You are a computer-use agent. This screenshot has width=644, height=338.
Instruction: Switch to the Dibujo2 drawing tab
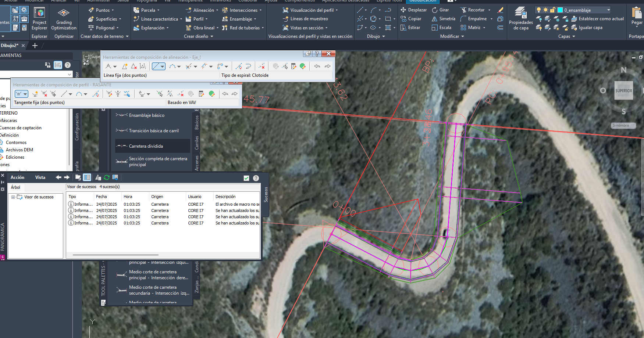[9, 46]
